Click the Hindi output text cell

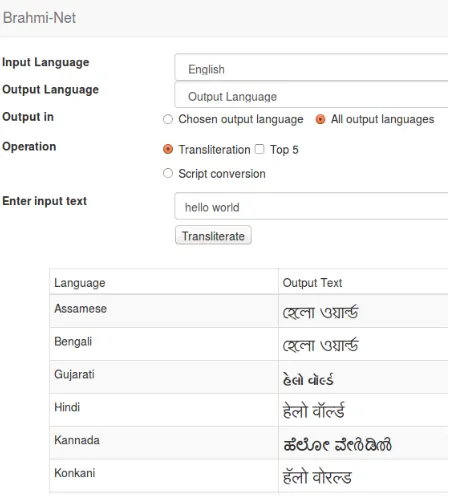pos(363,410)
